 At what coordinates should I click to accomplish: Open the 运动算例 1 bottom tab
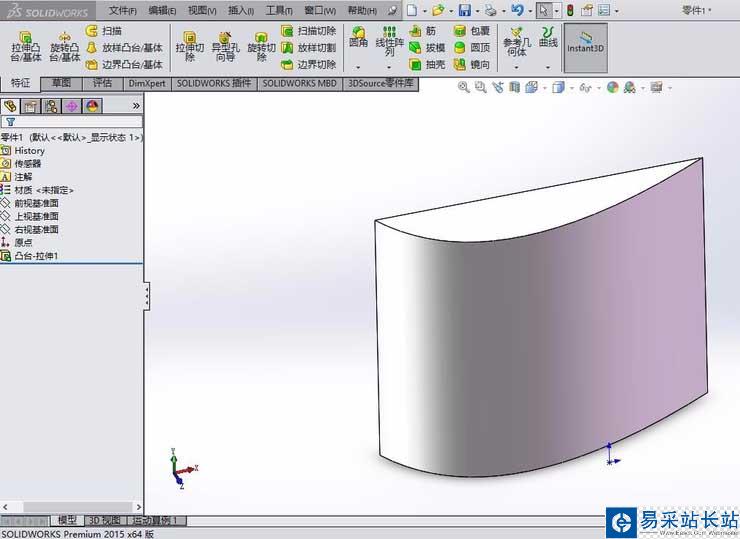click(x=156, y=521)
